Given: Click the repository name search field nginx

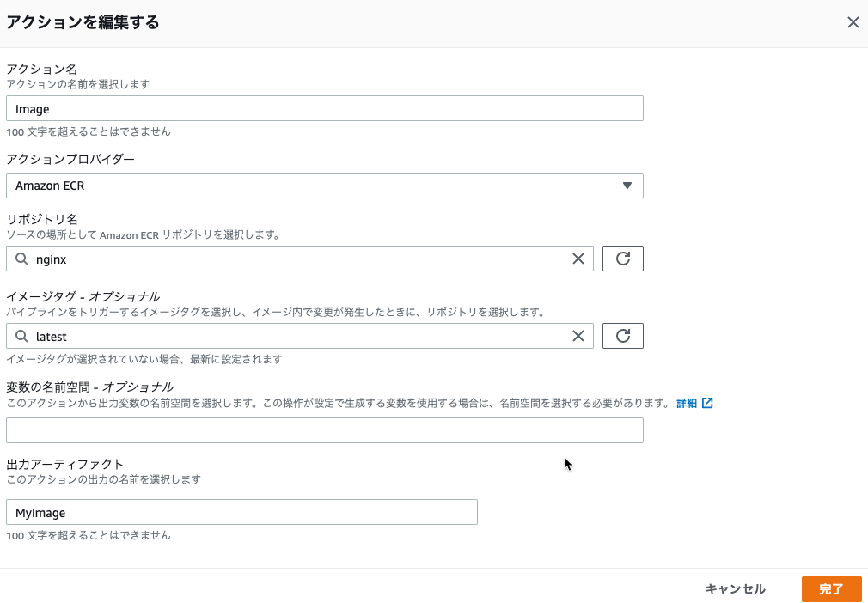Looking at the screenshot, I should point(299,259).
